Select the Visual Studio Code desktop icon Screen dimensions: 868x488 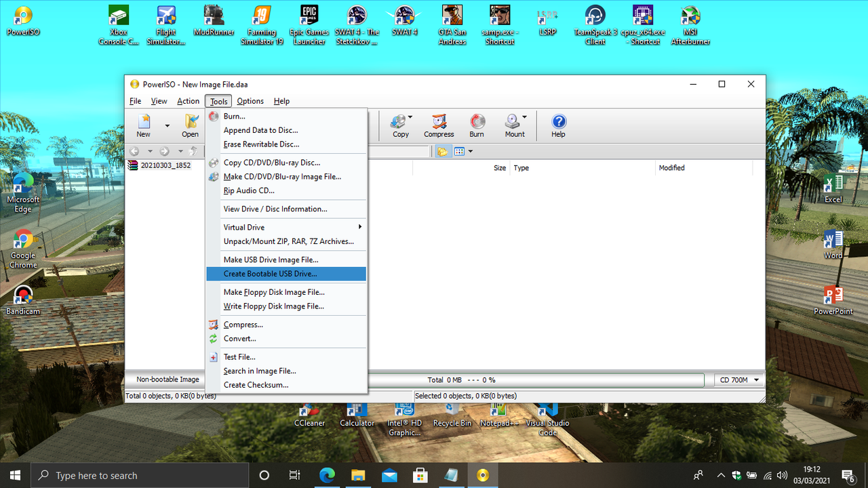click(548, 419)
